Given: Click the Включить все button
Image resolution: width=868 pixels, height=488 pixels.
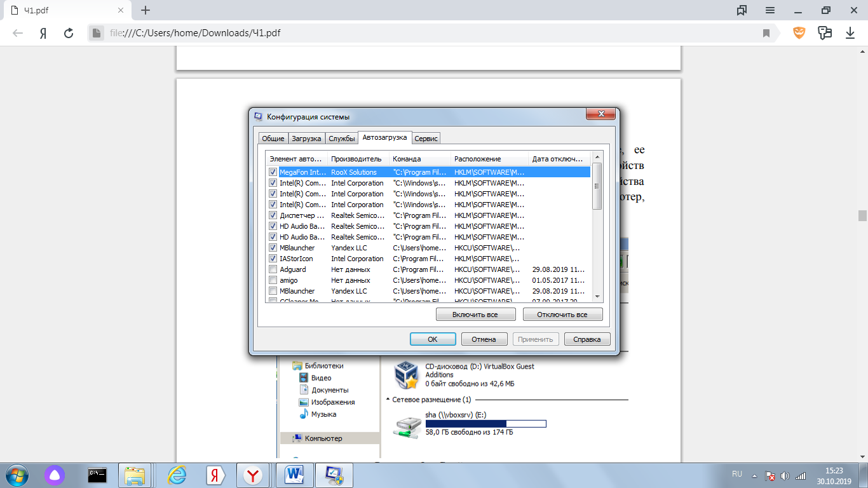Looking at the screenshot, I should click(x=475, y=315).
